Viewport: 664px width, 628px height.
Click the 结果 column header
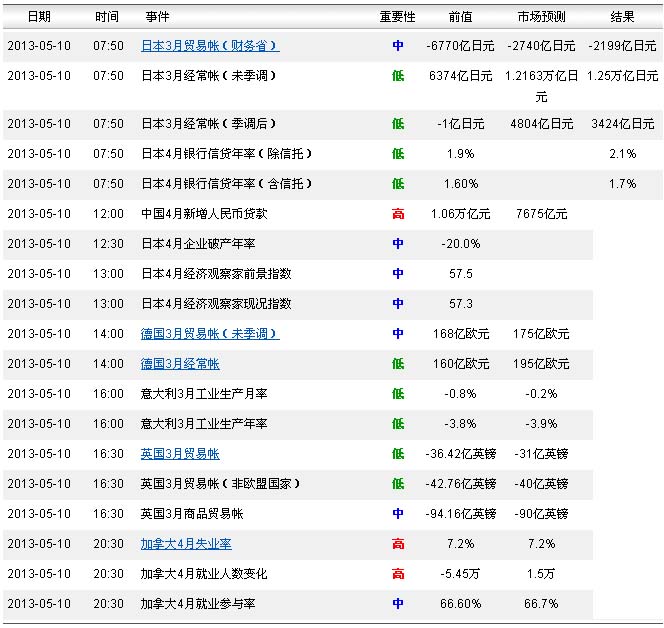pos(622,17)
